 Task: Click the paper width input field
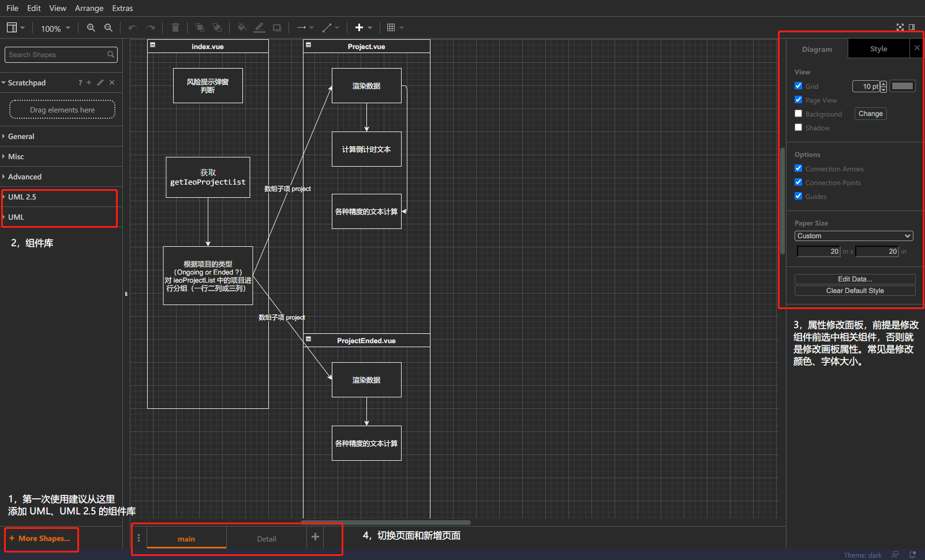click(818, 251)
